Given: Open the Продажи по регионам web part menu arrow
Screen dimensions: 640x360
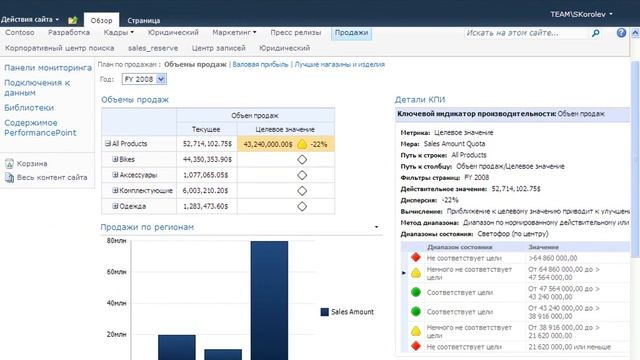Looking at the screenshot, I should click(x=376, y=227).
